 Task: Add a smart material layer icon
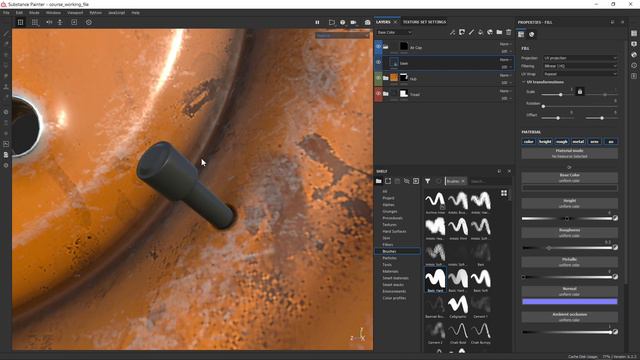[490, 32]
